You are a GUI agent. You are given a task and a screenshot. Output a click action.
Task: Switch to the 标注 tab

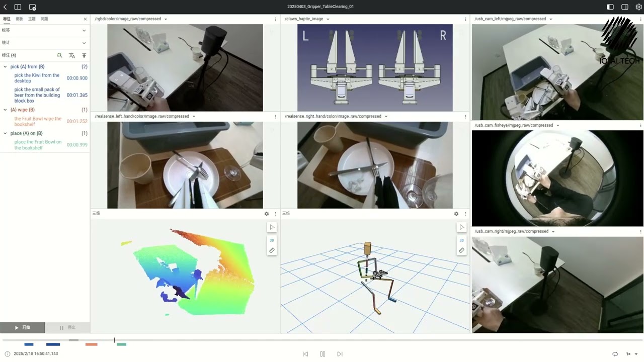tap(7, 19)
